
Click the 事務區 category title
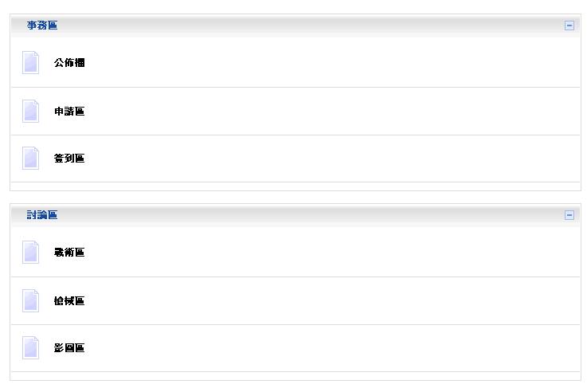pyautogui.click(x=42, y=25)
